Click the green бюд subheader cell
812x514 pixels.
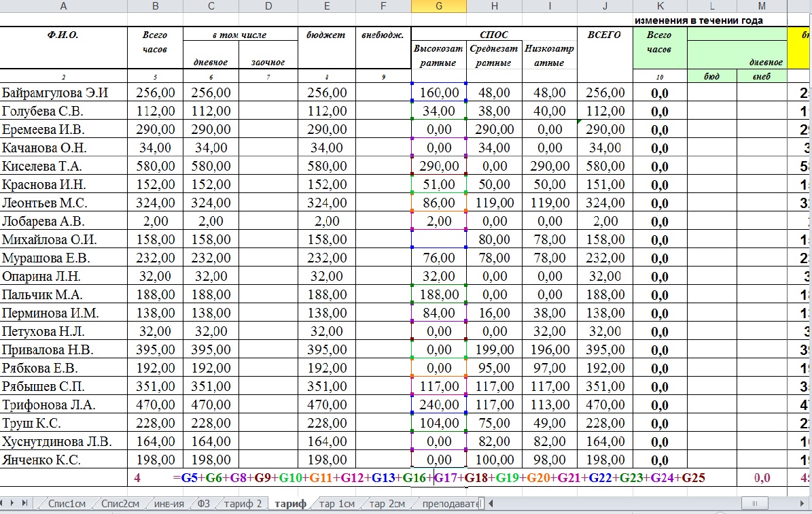(711, 76)
